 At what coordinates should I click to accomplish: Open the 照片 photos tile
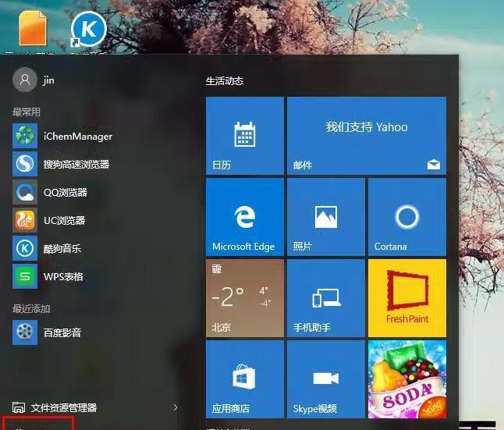(326, 217)
